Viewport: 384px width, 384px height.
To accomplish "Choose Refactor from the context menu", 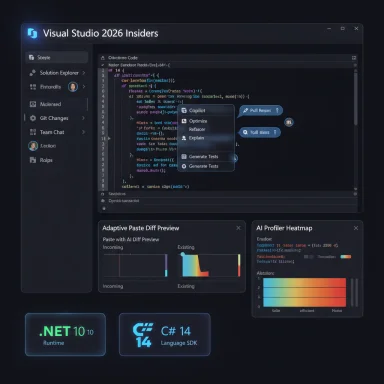I will point(206,129).
